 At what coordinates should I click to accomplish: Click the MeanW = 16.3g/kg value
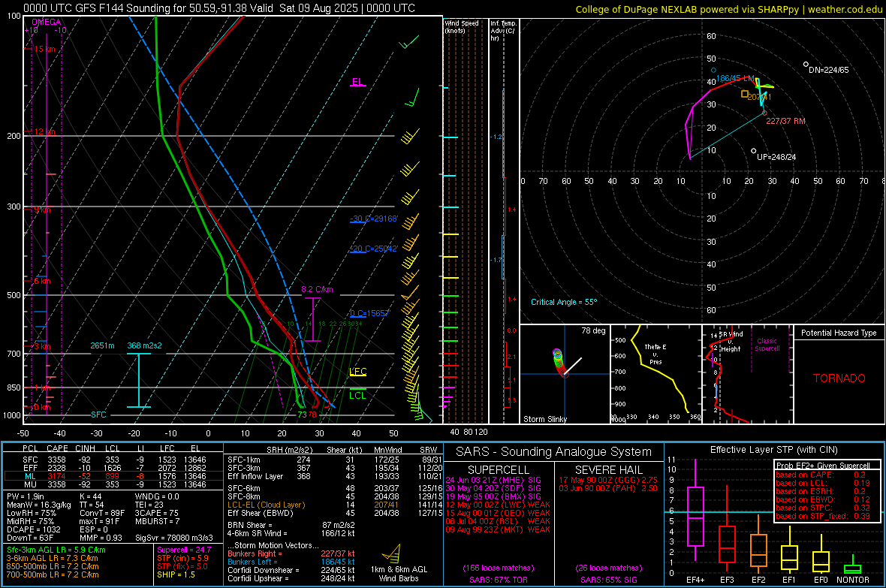coord(38,505)
